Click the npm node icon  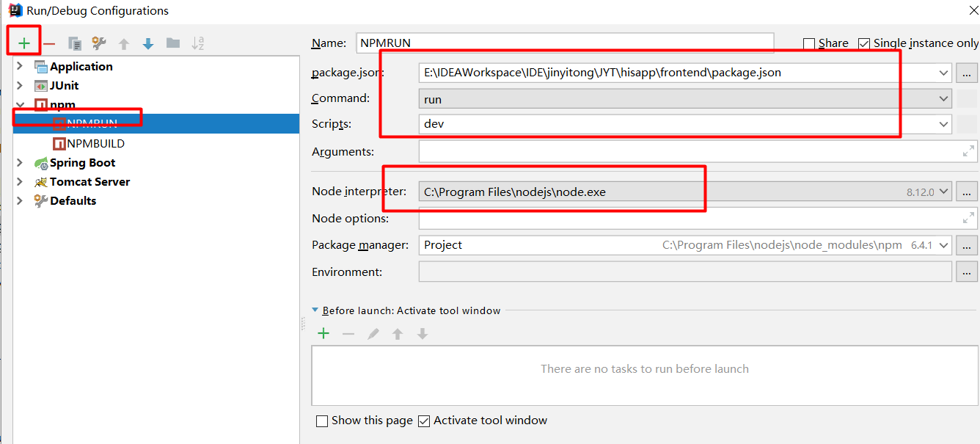point(40,105)
